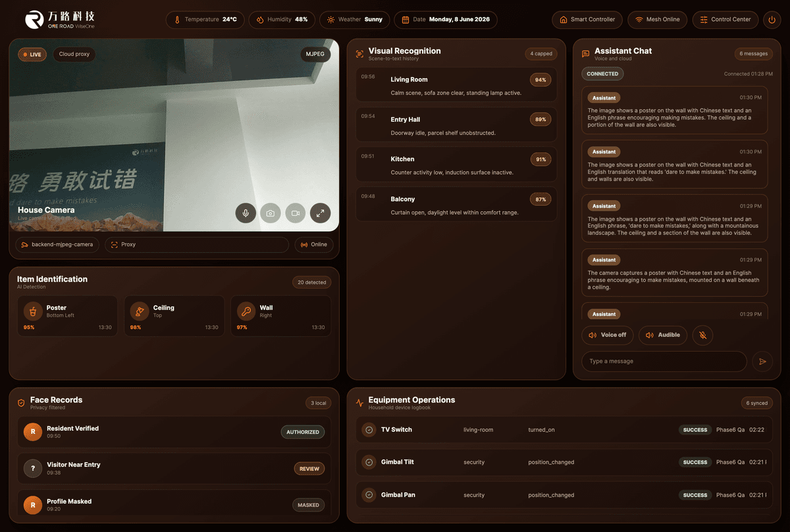This screenshot has width=790, height=532.
Task: Click the Mesh Online status button
Action: [x=657, y=20]
